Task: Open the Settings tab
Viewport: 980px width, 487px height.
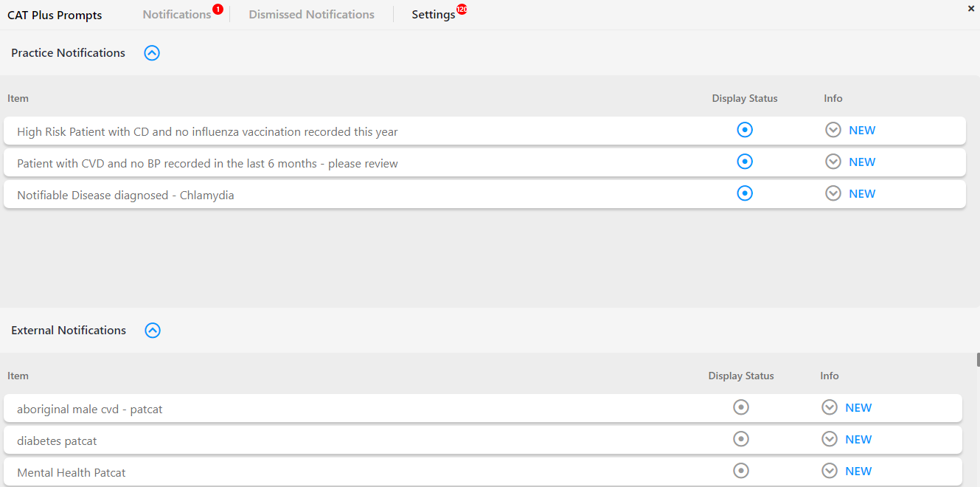Action: (x=433, y=15)
